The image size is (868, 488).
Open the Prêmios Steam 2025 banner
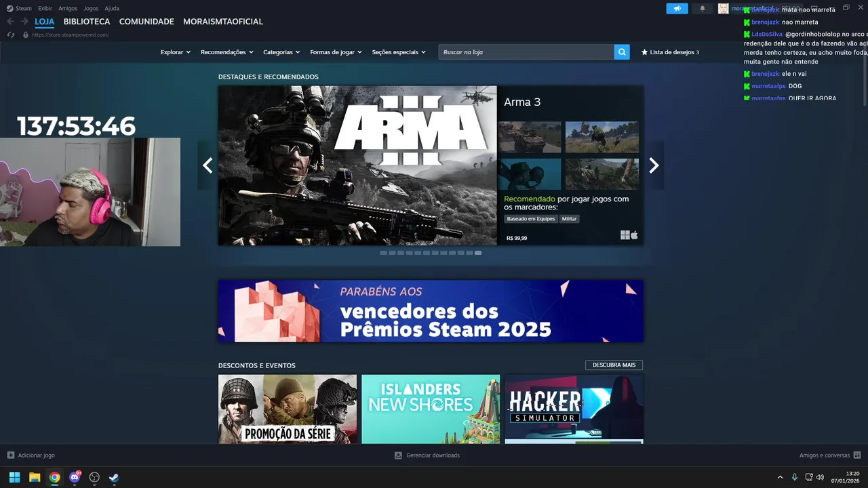click(x=431, y=311)
